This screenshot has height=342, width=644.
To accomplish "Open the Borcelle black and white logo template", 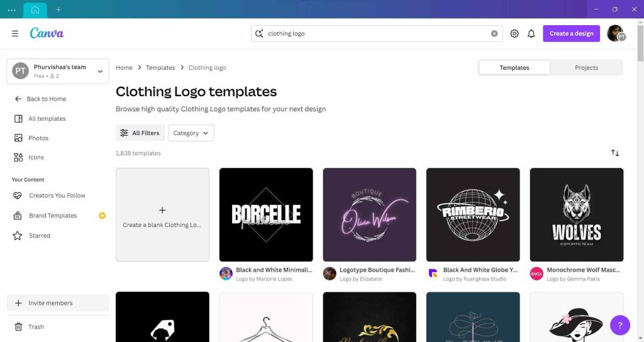I will point(265,214).
